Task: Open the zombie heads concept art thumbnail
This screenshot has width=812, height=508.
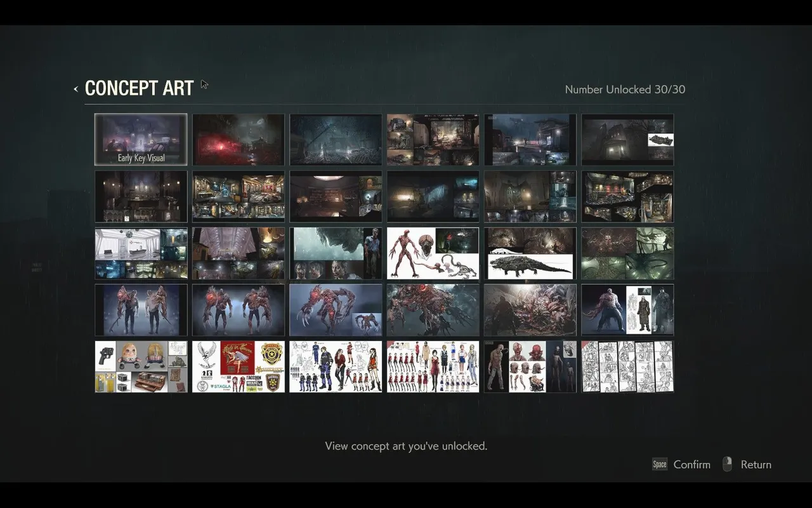Action: pyautogui.click(x=530, y=366)
